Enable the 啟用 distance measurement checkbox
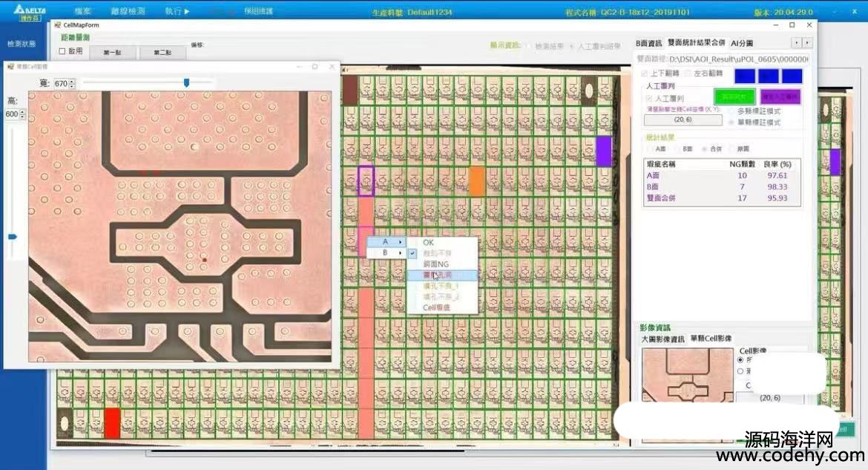 [62, 51]
